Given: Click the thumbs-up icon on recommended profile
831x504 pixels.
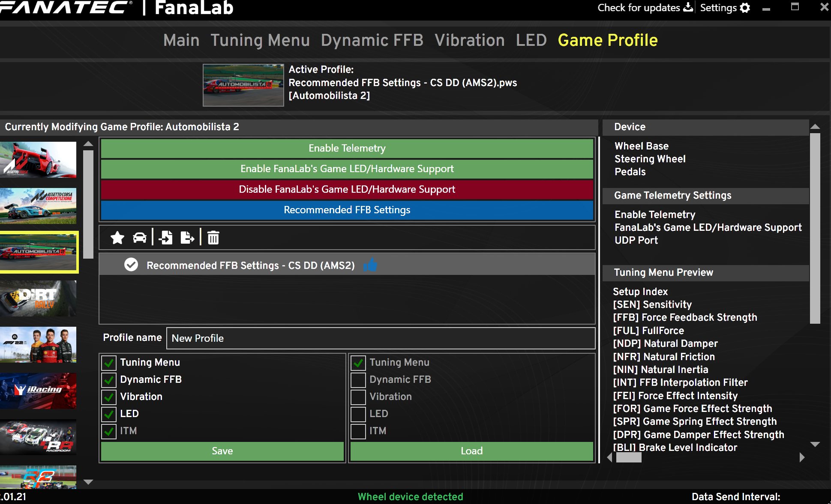Looking at the screenshot, I should pos(370,265).
